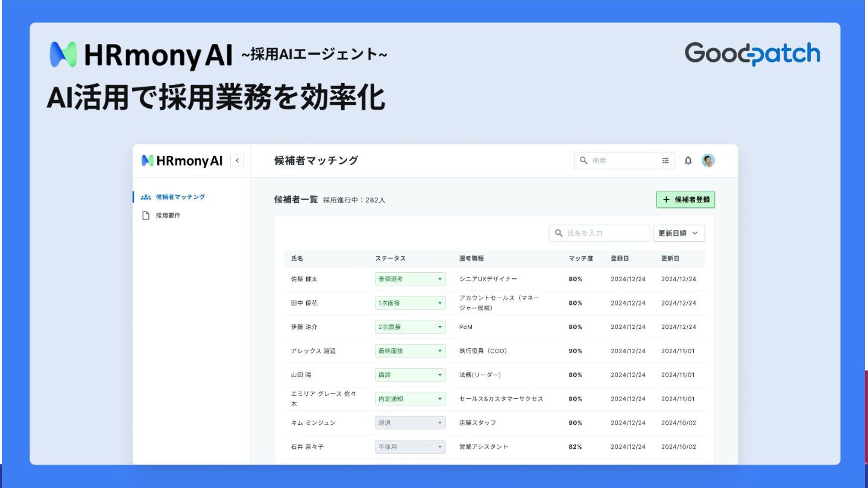The image size is (868, 488).
Task: Click the 更新日 column header
Action: click(670, 258)
